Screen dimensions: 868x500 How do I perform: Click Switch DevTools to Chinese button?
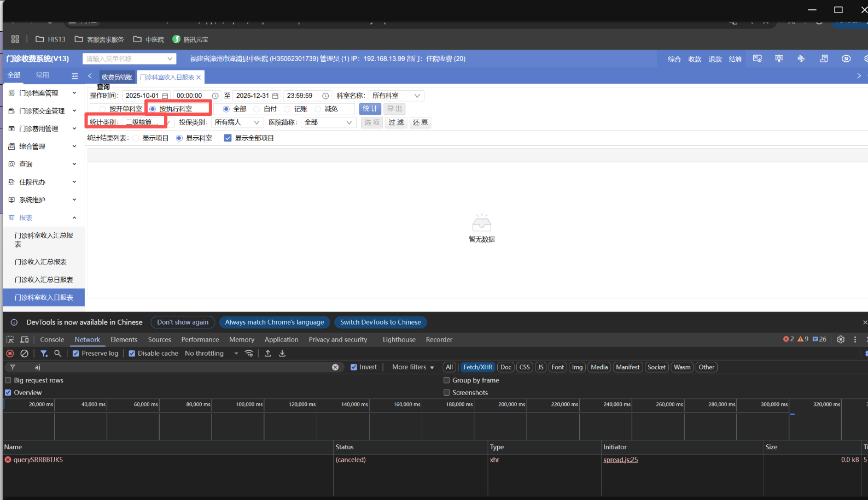tap(380, 322)
